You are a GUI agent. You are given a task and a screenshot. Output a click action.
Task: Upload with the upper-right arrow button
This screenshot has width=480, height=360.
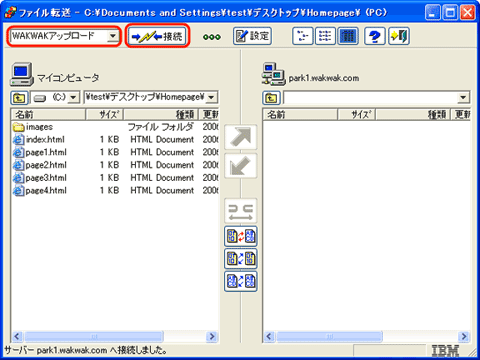[241, 137]
